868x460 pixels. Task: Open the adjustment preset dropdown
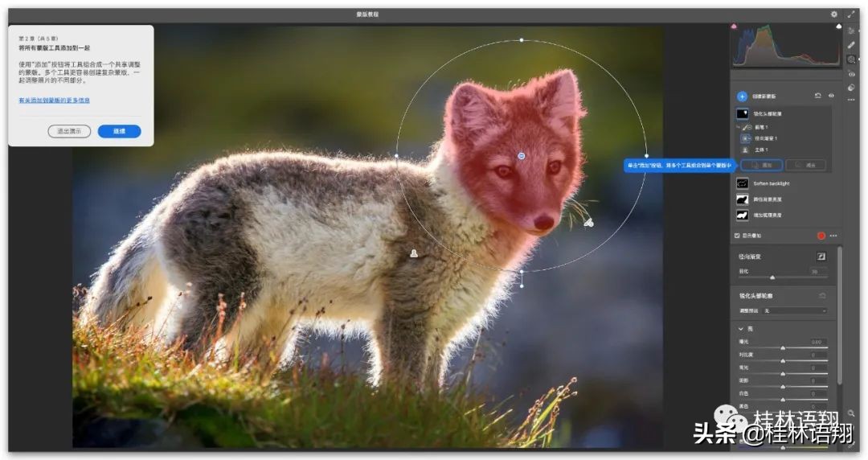(796, 310)
